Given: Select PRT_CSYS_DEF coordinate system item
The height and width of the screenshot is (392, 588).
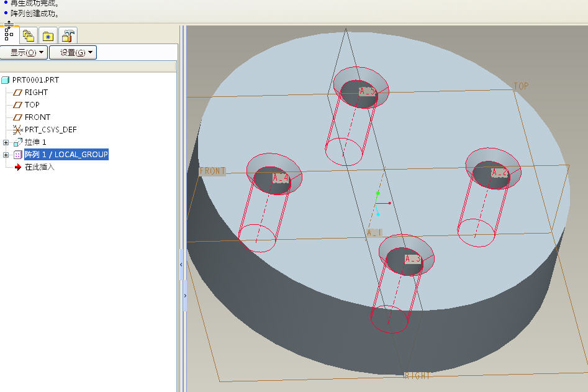Looking at the screenshot, I should 51,130.
